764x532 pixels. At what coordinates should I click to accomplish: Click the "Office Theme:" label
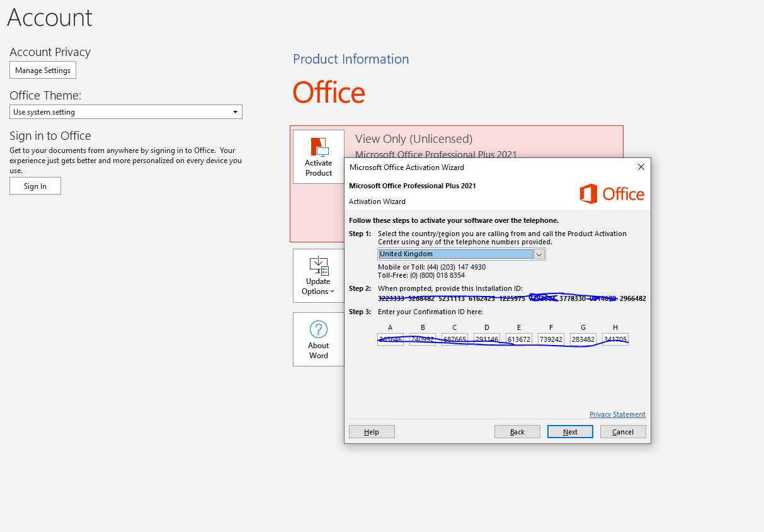[x=45, y=96]
